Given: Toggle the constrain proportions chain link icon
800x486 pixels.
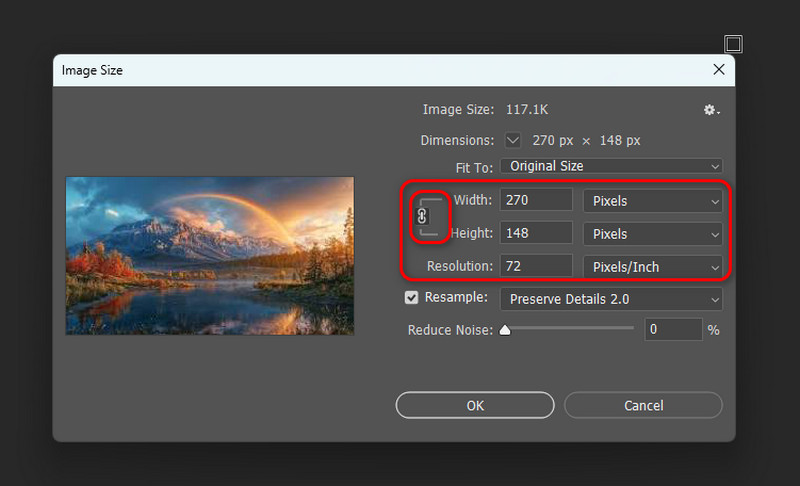Looking at the screenshot, I should 422,216.
